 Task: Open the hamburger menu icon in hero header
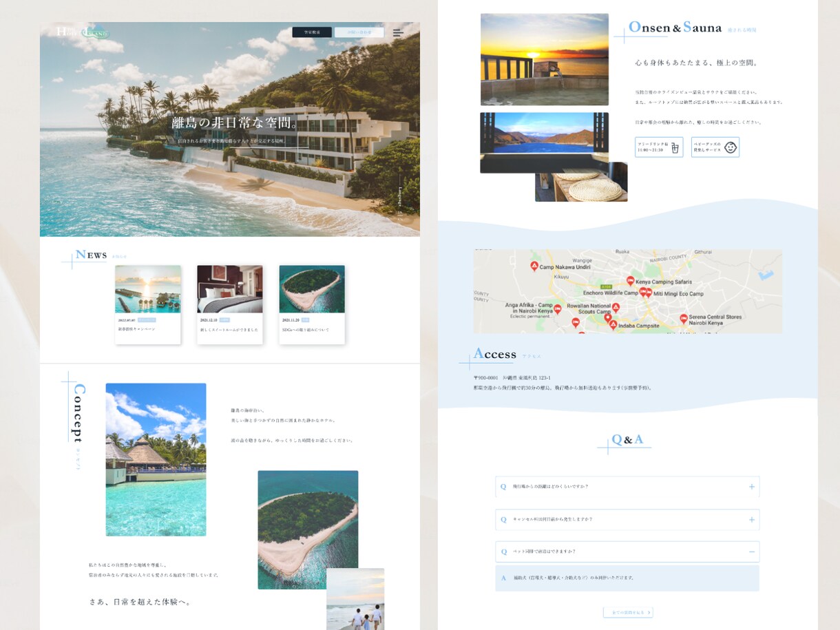[x=398, y=32]
